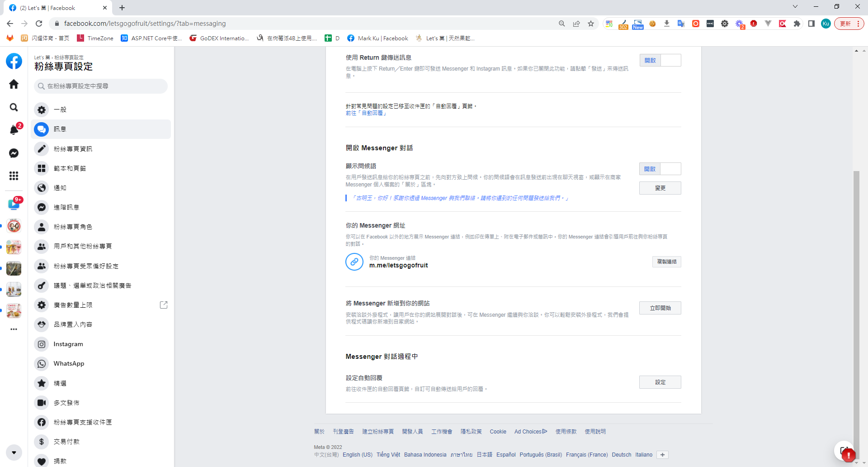
Task: Show more shortcuts via three-dot icon
Action: (14, 329)
